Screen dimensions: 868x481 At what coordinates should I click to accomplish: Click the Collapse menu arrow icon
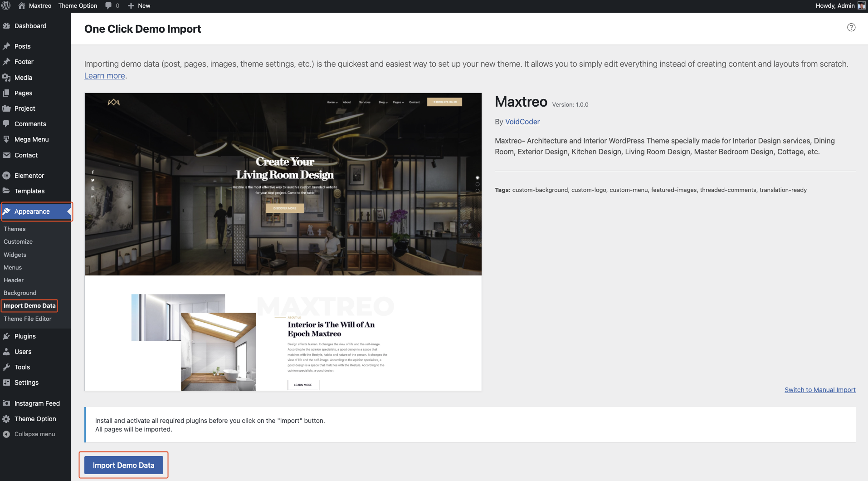6,434
